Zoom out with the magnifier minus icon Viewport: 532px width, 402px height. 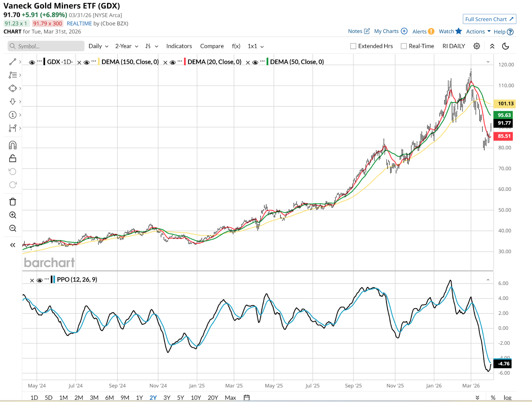pos(13,228)
